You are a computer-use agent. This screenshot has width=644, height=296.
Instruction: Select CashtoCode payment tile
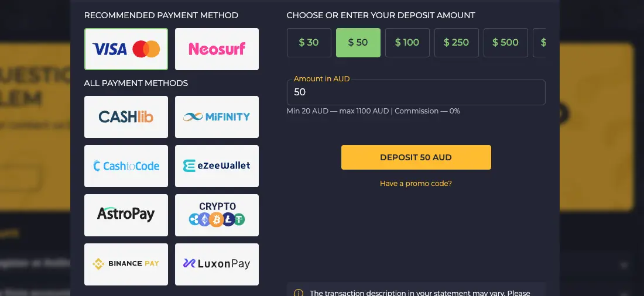126,166
